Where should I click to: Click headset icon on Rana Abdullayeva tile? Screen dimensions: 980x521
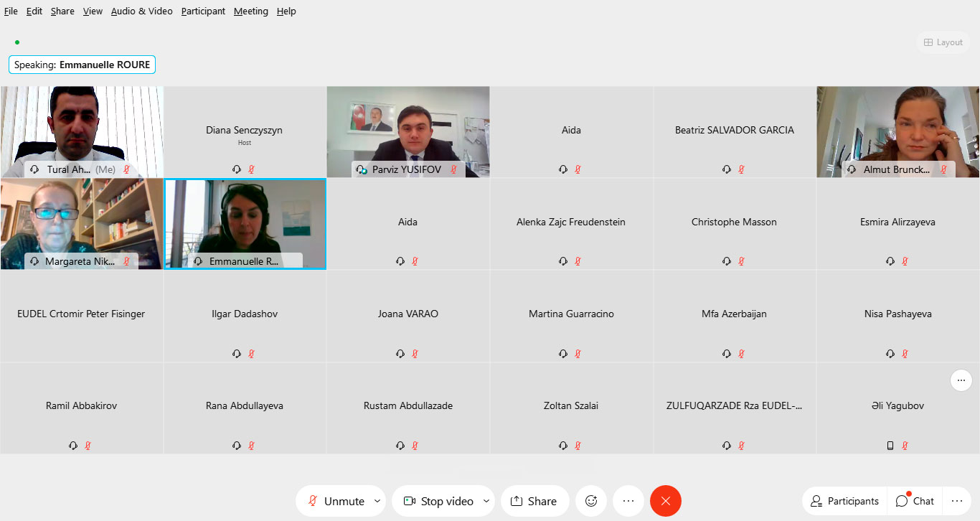tap(237, 445)
